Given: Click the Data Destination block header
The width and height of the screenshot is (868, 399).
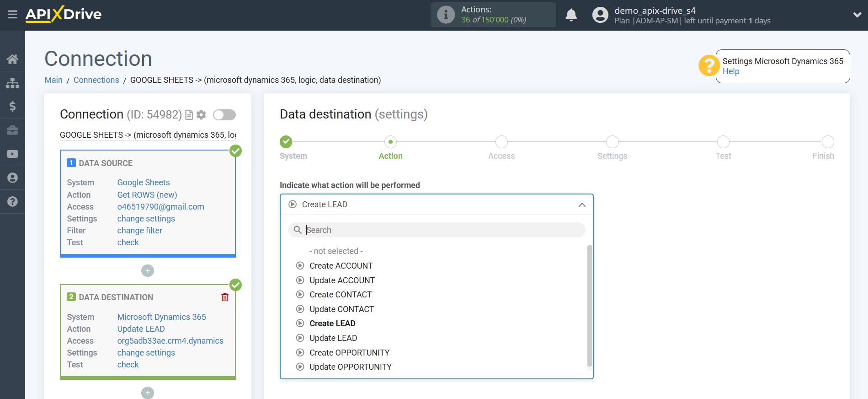Looking at the screenshot, I should pos(116,297).
